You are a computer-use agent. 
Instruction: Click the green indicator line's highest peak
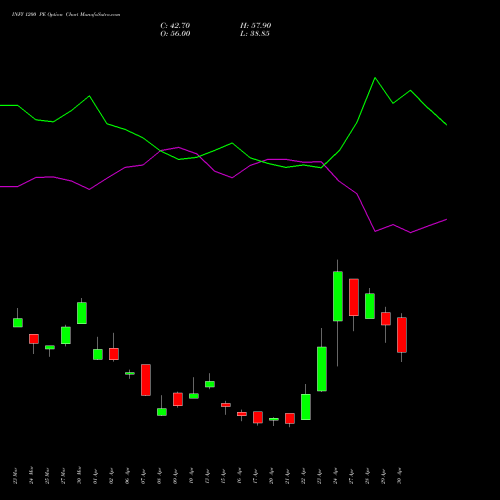pyautogui.click(x=375, y=78)
